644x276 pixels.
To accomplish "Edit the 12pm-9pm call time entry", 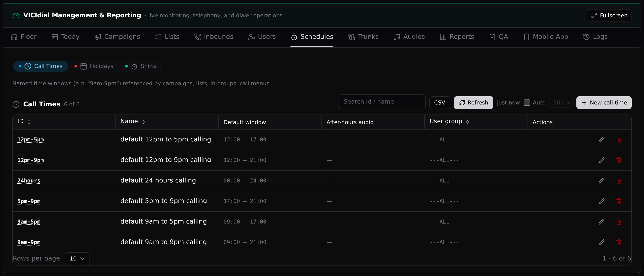I will click(601, 160).
